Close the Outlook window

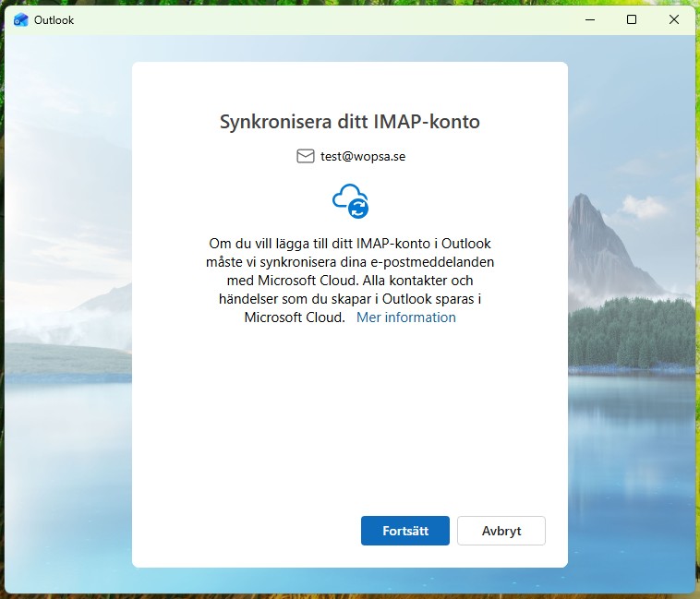(674, 19)
